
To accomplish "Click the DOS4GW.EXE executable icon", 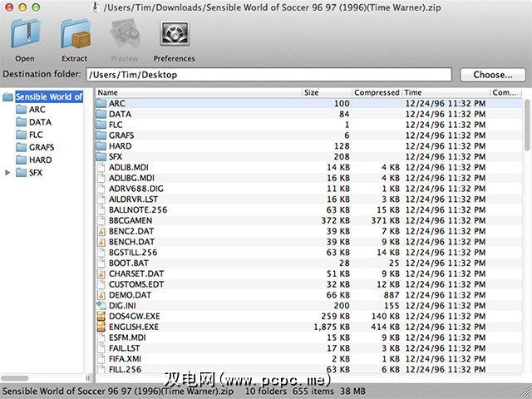I will tap(101, 316).
